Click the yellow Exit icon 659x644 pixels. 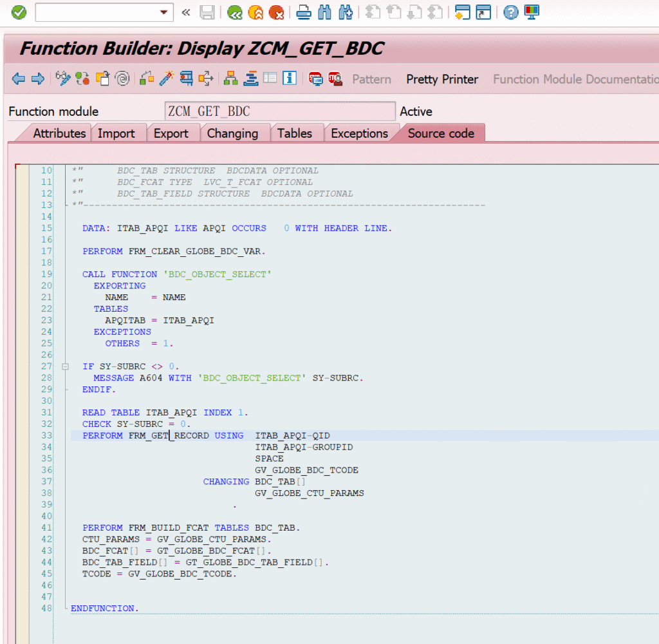[x=255, y=12]
